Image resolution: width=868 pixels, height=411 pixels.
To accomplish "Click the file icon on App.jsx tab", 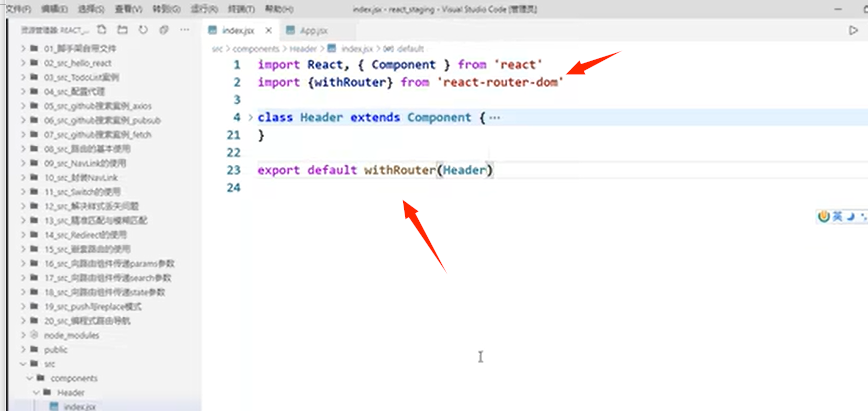I will point(291,30).
